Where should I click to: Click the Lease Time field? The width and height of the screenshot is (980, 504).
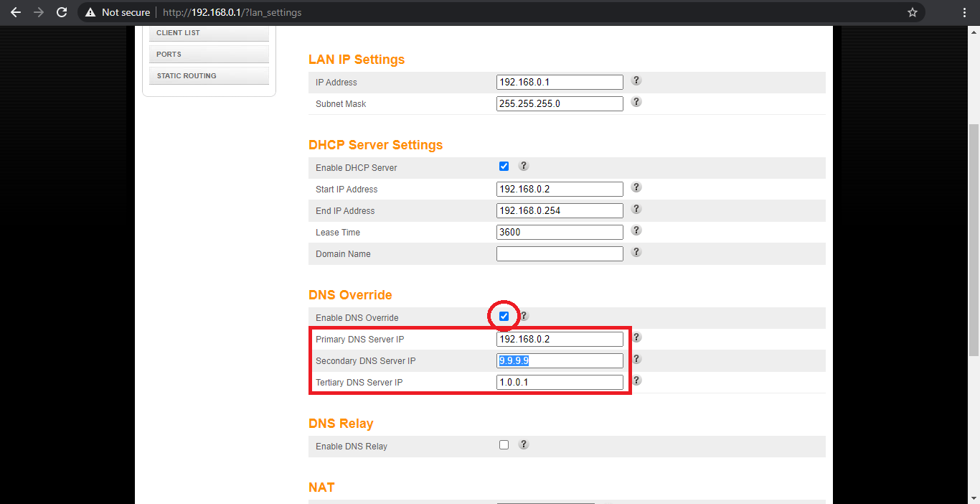coord(560,232)
